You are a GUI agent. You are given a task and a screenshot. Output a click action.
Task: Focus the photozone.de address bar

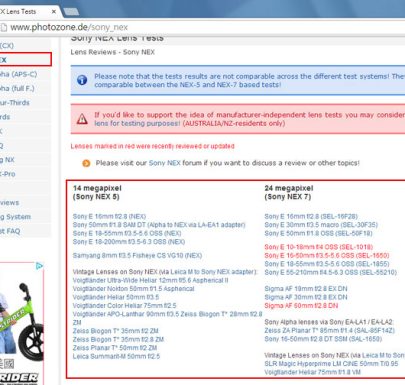[207, 27]
